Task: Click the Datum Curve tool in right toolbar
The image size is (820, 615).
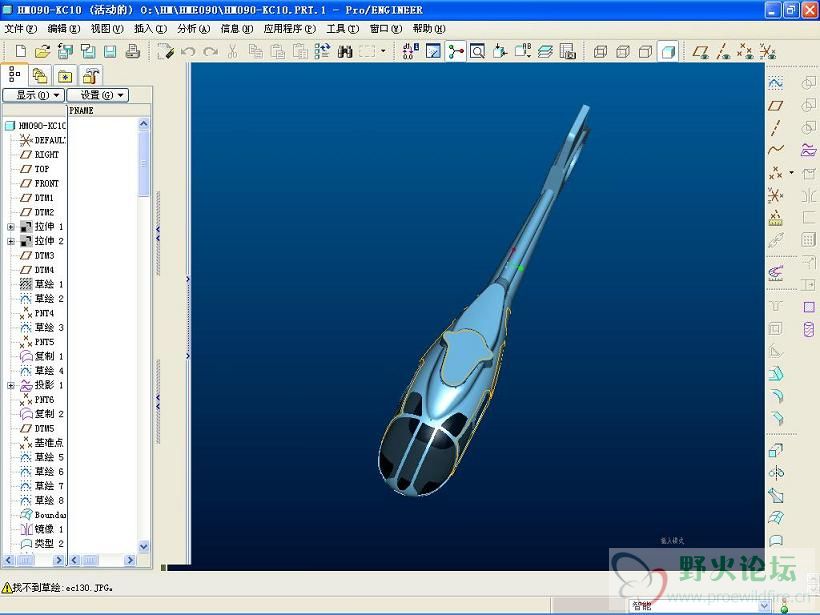Action: pos(776,150)
